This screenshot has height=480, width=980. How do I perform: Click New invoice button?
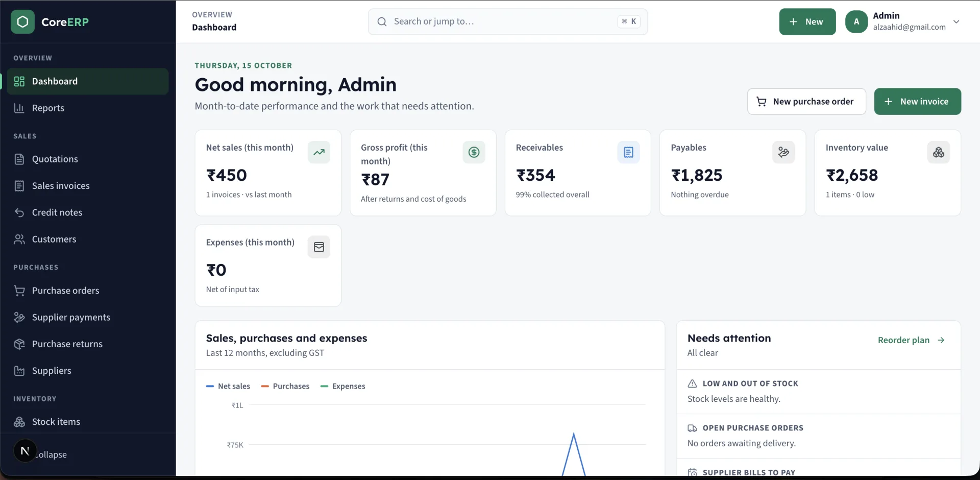point(917,102)
